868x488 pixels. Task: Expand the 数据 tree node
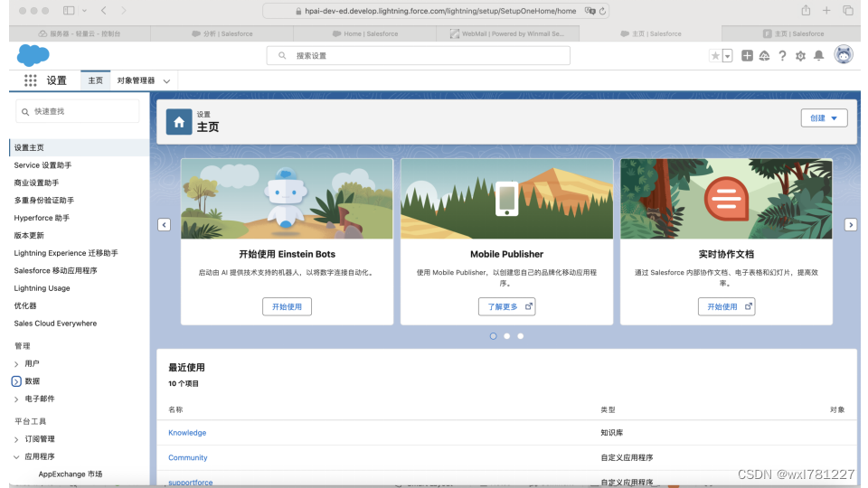pyautogui.click(x=16, y=381)
